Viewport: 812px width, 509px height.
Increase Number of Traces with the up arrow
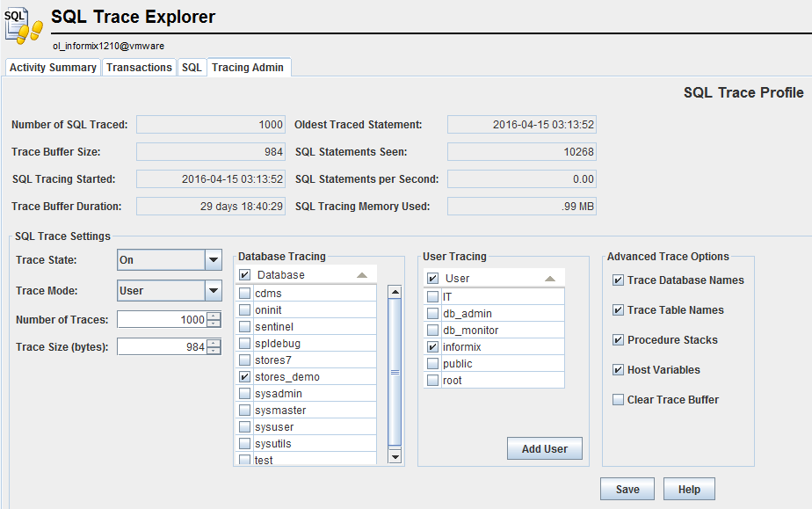tap(214, 316)
